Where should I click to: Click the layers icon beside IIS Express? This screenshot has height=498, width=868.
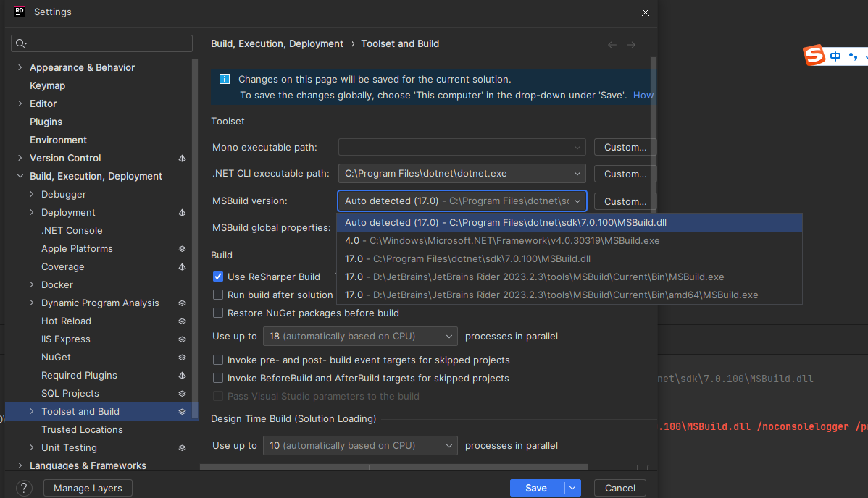pyautogui.click(x=182, y=339)
